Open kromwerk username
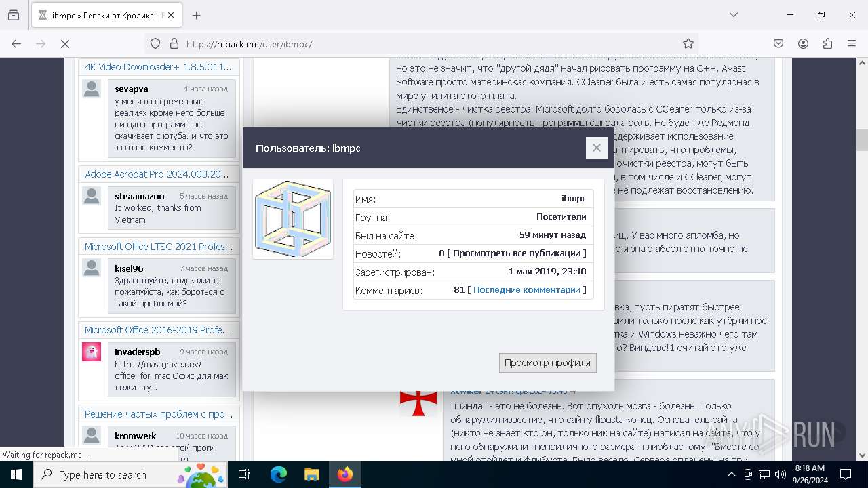868x488 pixels. pyautogui.click(x=136, y=436)
